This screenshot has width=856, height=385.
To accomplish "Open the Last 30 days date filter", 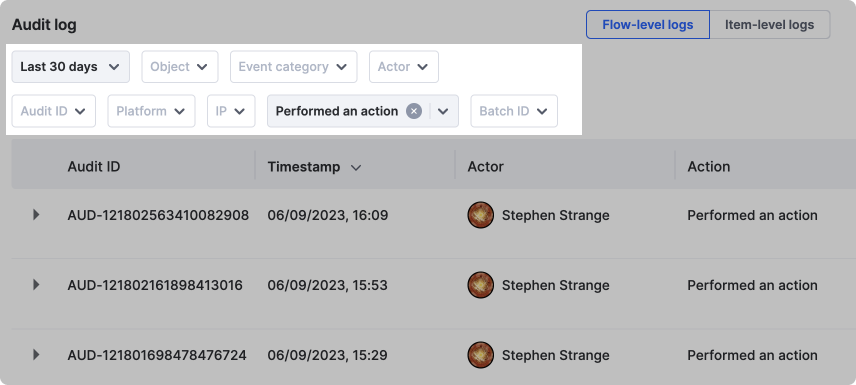I will (70, 67).
